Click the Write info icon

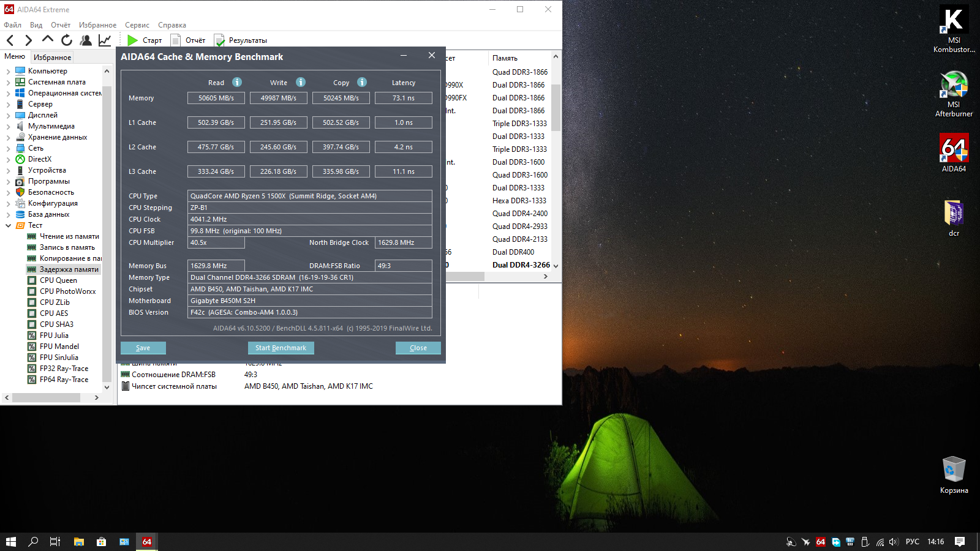point(301,82)
